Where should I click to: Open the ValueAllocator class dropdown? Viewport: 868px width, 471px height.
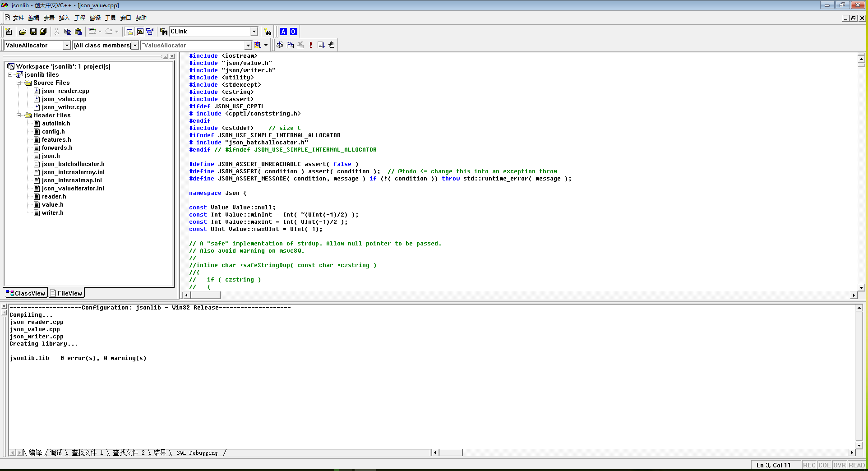67,45
